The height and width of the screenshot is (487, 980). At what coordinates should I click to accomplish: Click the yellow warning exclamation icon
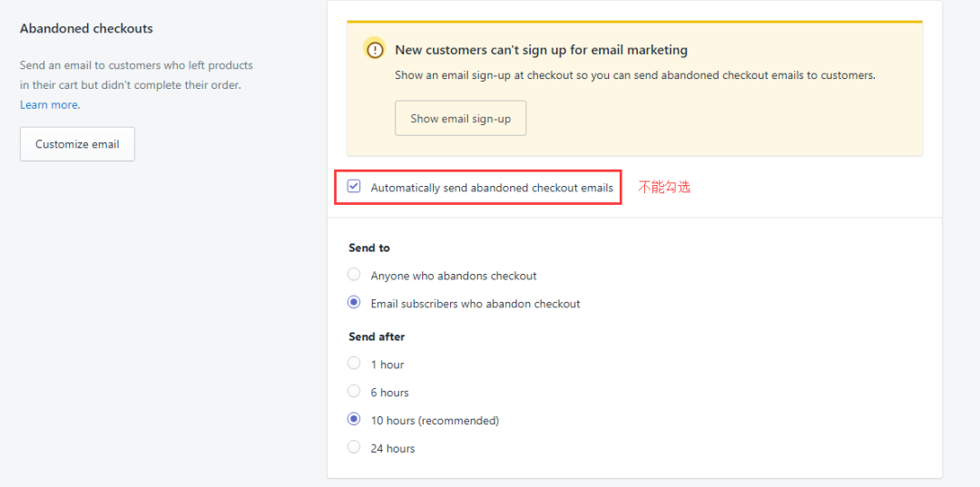point(375,49)
